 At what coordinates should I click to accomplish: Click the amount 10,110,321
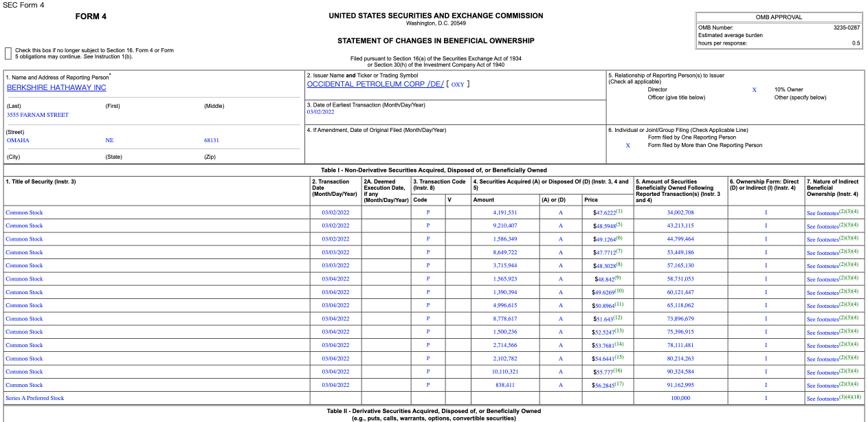click(x=504, y=372)
